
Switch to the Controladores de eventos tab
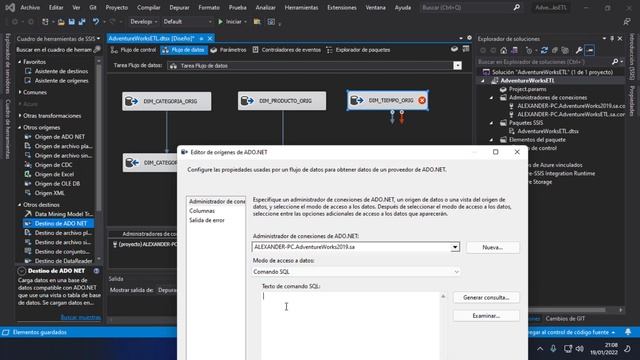coord(286,50)
